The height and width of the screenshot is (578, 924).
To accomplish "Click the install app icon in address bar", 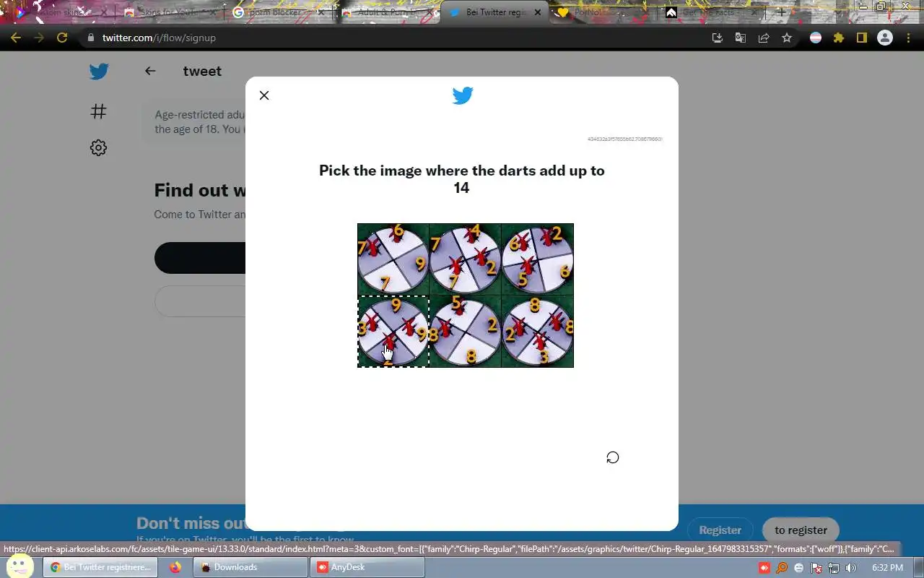I will 717,38.
